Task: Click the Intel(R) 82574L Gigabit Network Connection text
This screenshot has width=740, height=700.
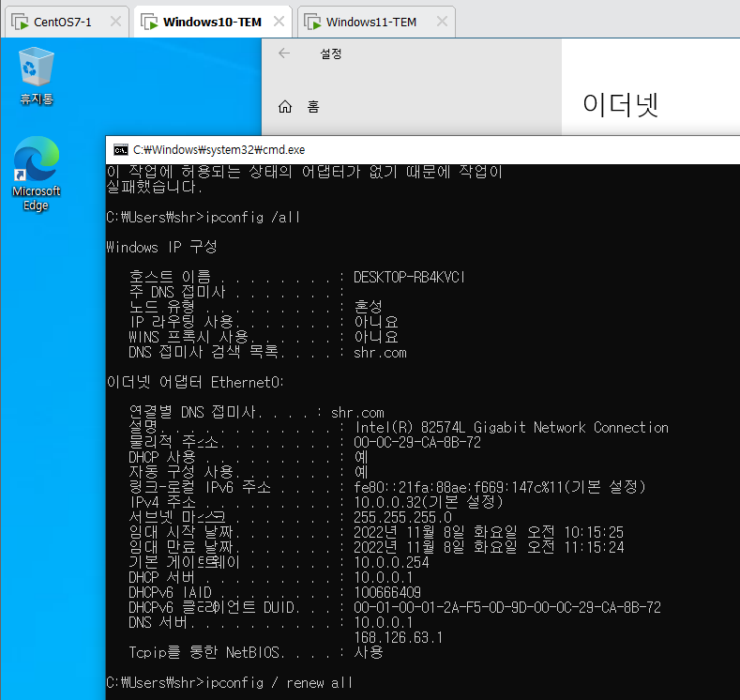Action: (511, 427)
